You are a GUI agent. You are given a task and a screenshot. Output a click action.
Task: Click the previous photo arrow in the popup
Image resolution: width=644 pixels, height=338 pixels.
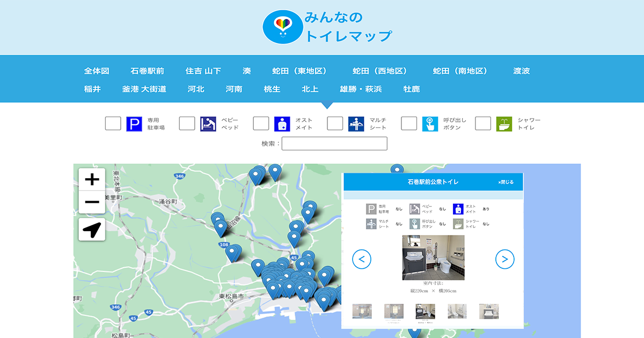(361, 259)
